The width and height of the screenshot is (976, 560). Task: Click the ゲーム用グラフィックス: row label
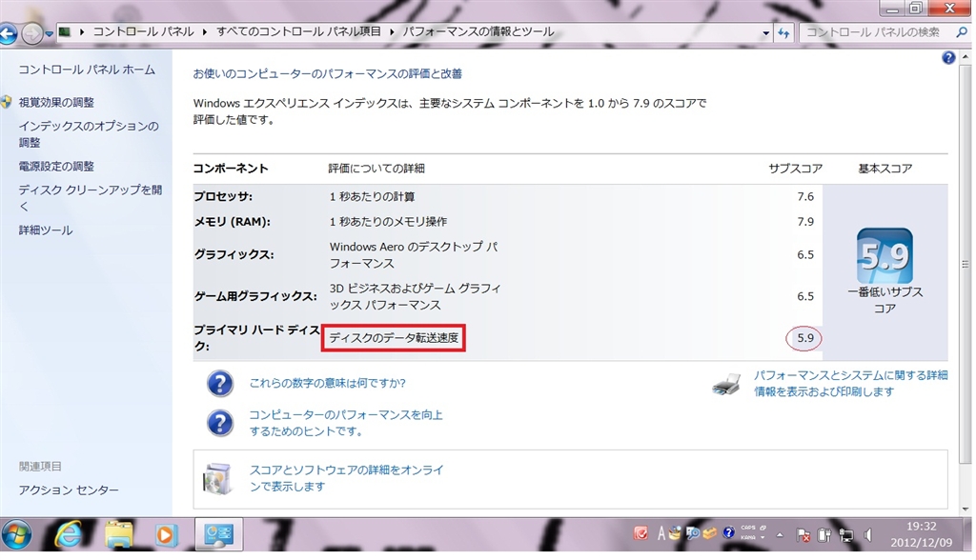[x=255, y=296]
